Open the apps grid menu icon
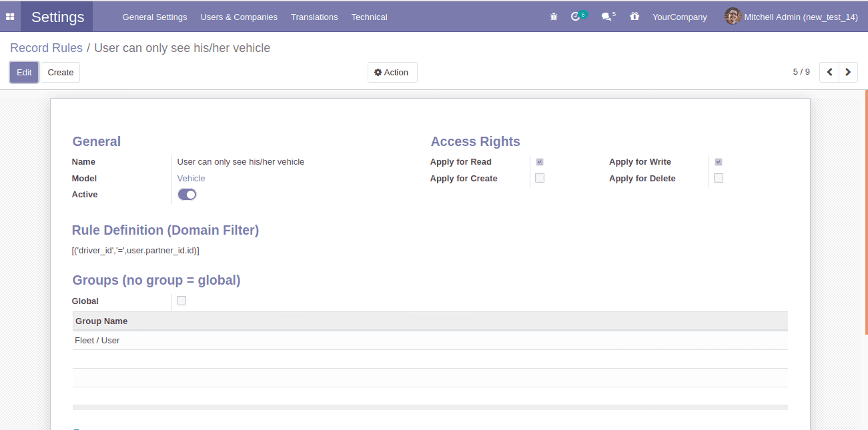Image resolution: width=868 pixels, height=430 pixels. 10,17
